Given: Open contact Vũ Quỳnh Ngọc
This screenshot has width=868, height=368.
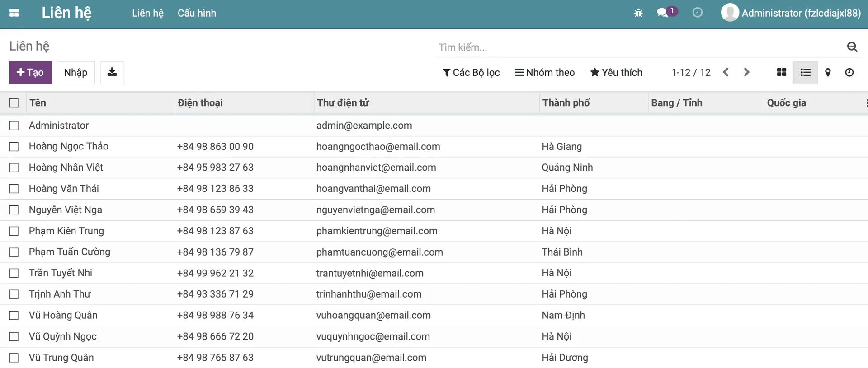Looking at the screenshot, I should point(63,336).
